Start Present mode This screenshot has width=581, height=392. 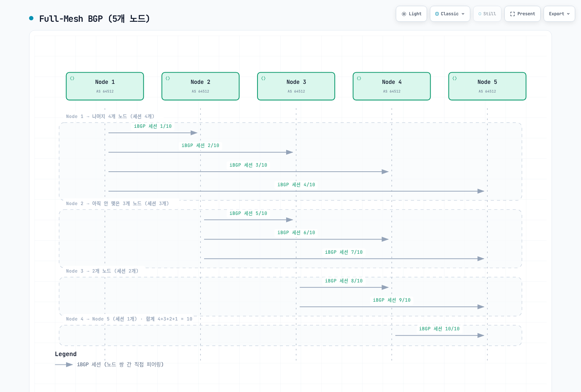point(523,14)
